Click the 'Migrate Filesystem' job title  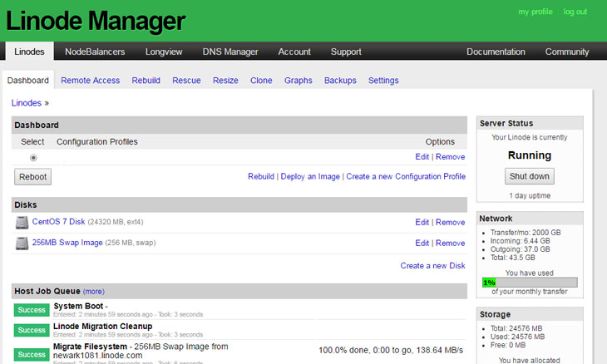[90, 347]
